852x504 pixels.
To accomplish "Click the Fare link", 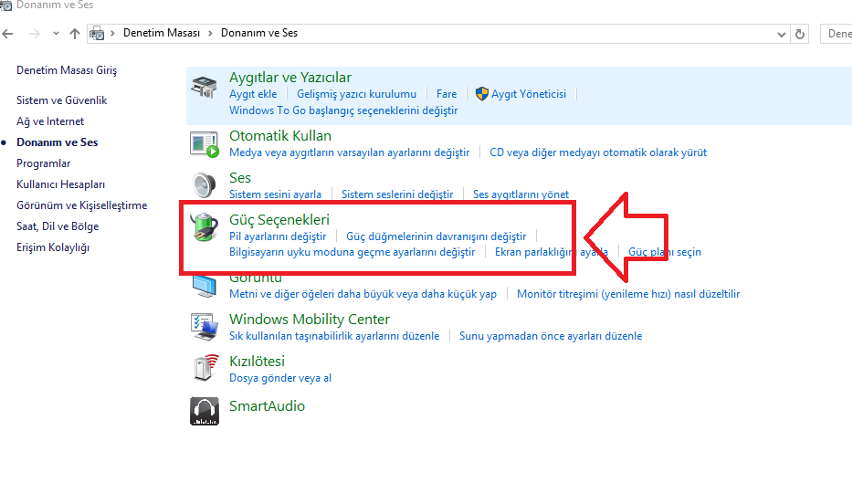I will pos(447,94).
